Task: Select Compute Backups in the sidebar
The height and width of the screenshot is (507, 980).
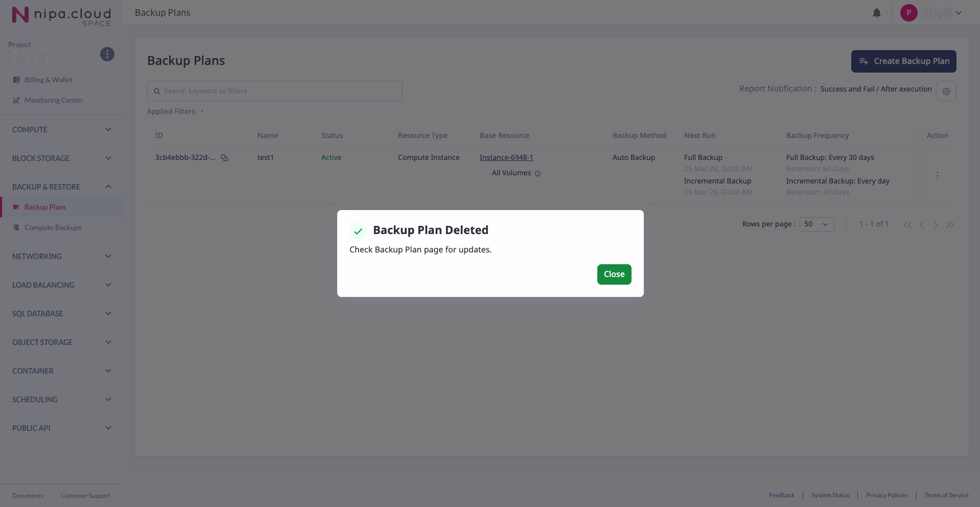Action: click(53, 228)
